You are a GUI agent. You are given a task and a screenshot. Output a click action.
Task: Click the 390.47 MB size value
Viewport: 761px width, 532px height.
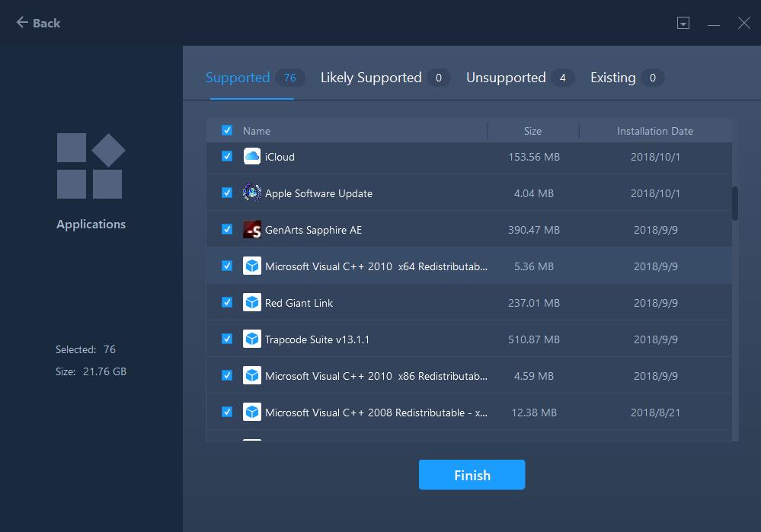click(534, 230)
